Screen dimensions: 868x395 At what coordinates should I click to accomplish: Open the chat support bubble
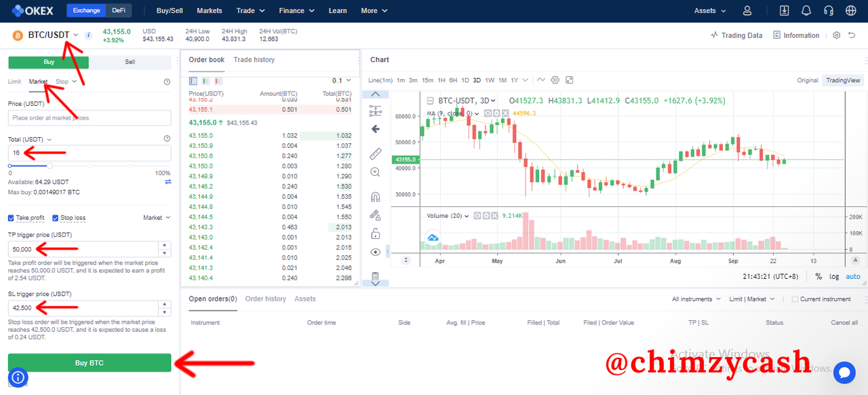(x=844, y=373)
